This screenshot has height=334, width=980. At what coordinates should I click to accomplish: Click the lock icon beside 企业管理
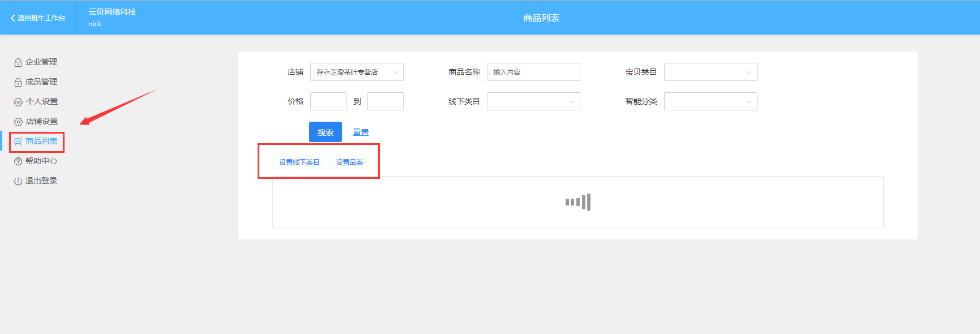(x=18, y=62)
